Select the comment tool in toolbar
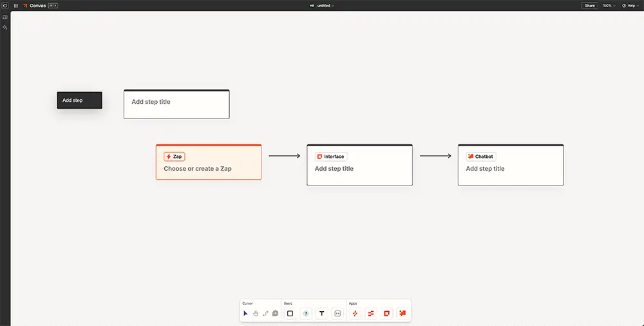The image size is (644, 326). pos(275,313)
